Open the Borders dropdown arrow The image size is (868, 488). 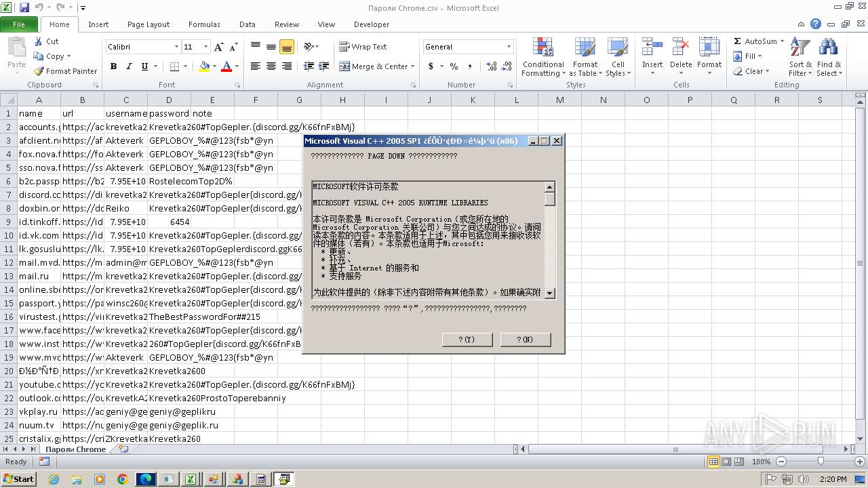click(x=186, y=66)
